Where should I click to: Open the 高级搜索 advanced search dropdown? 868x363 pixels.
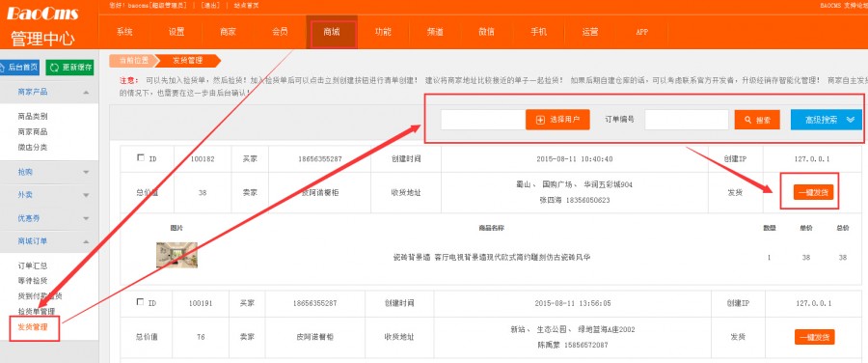827,120
